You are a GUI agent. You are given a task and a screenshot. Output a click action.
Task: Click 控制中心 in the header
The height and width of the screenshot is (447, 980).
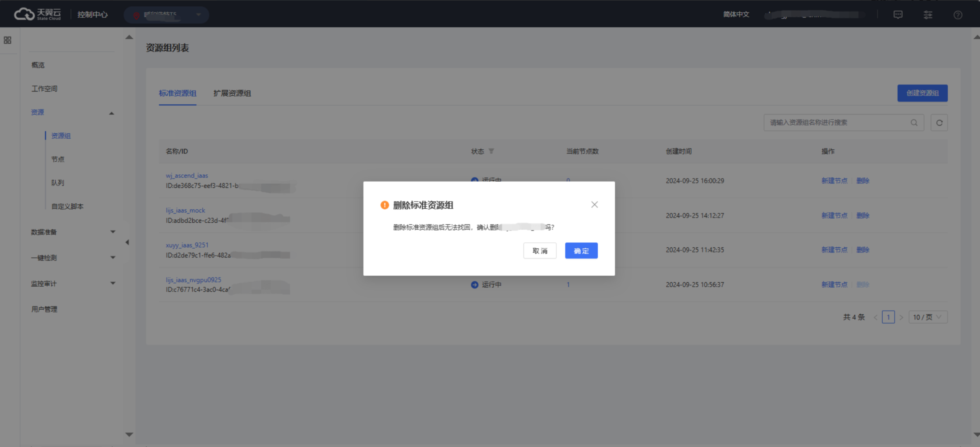(x=92, y=14)
